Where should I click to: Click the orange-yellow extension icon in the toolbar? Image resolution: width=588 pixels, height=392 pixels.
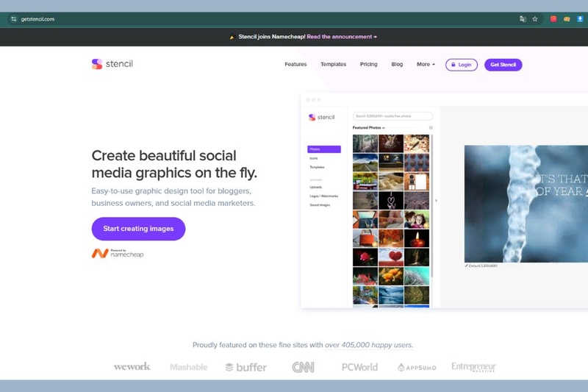(x=567, y=19)
